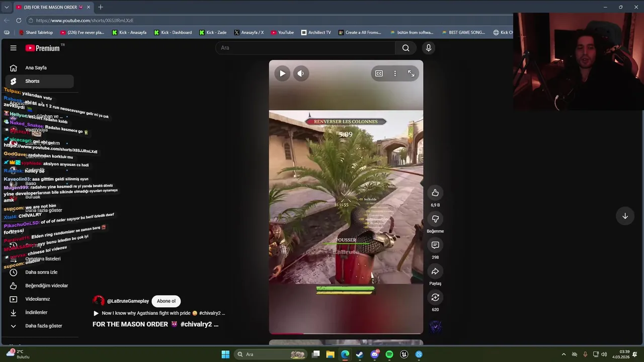
Task: Subscribe with the Abone ol button
Action: coord(166,301)
